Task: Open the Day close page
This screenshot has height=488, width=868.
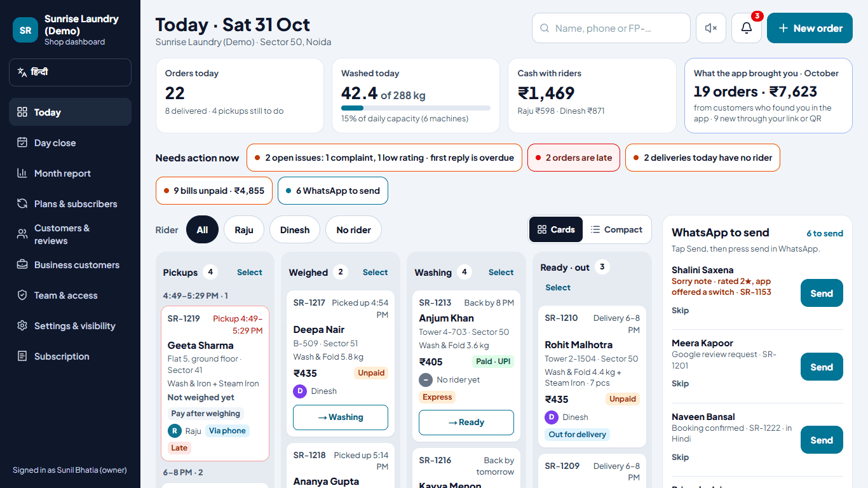Action: click(x=70, y=143)
